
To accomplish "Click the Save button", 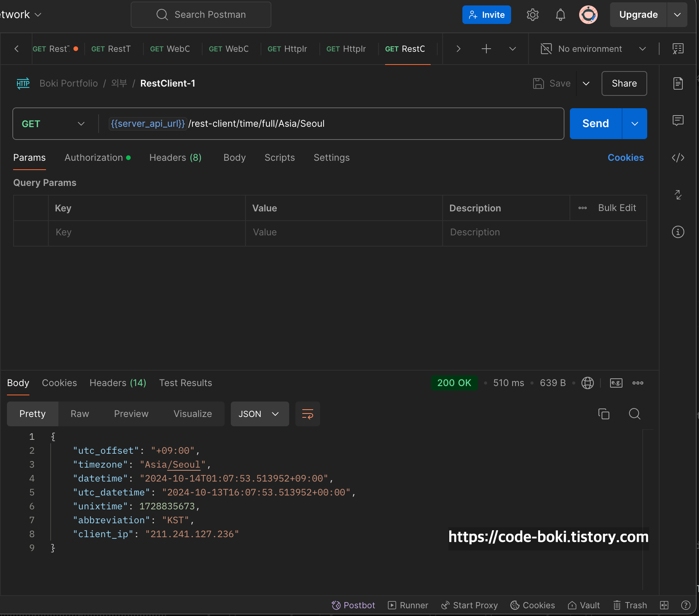I will coord(552,83).
